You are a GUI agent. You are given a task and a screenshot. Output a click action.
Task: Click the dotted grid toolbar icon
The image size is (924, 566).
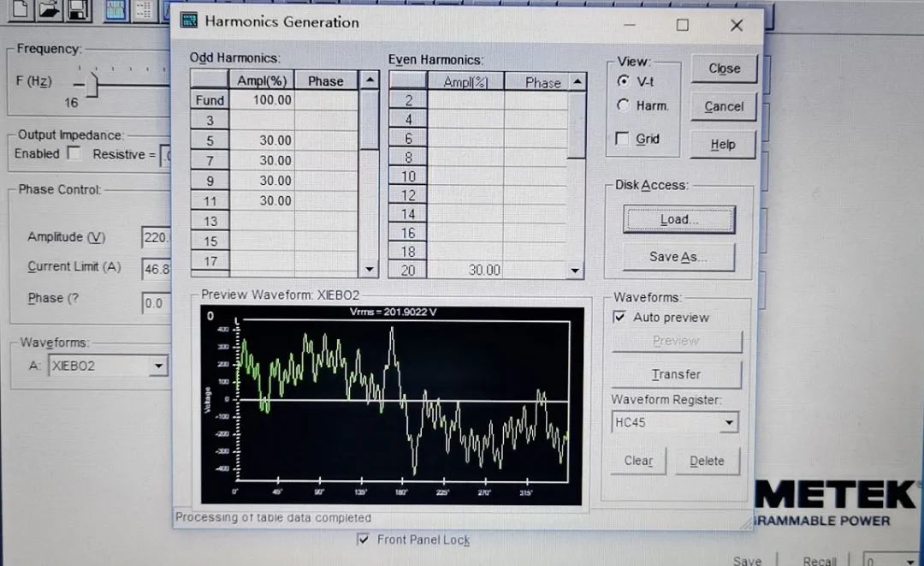pos(144,9)
